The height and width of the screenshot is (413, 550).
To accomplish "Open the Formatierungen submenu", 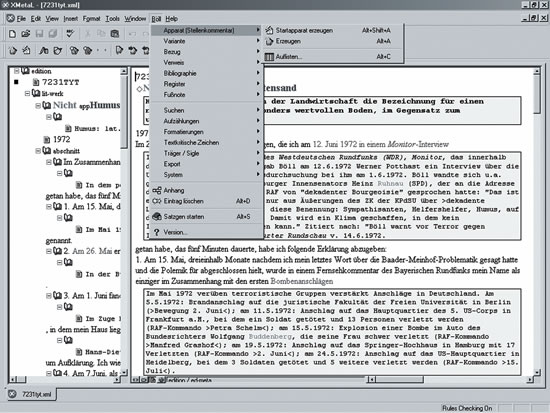I will click(x=207, y=132).
